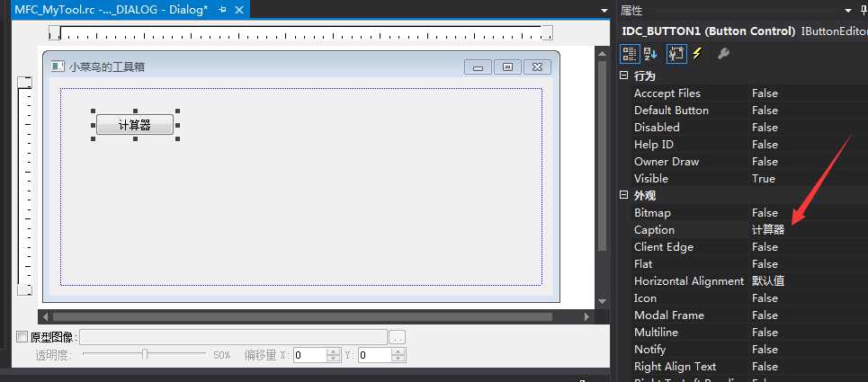Click the False value of Multiline
The width and height of the screenshot is (868, 382).
(765, 333)
